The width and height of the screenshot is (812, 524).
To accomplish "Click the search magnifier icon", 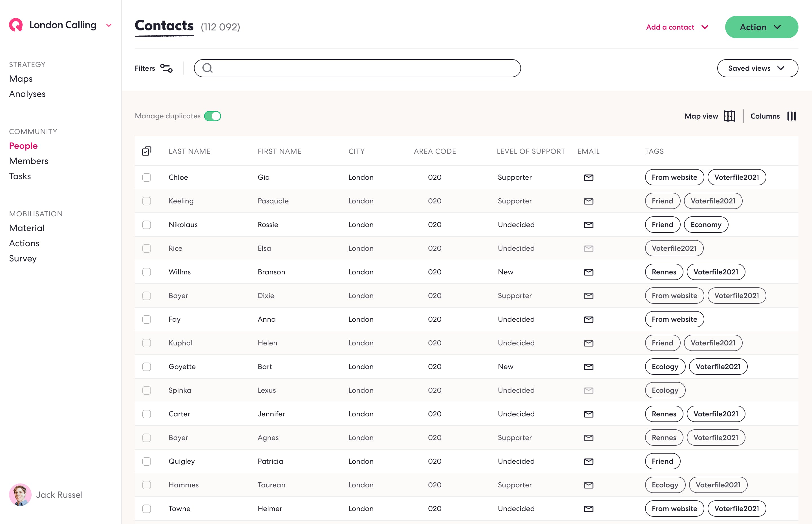I will (x=207, y=68).
